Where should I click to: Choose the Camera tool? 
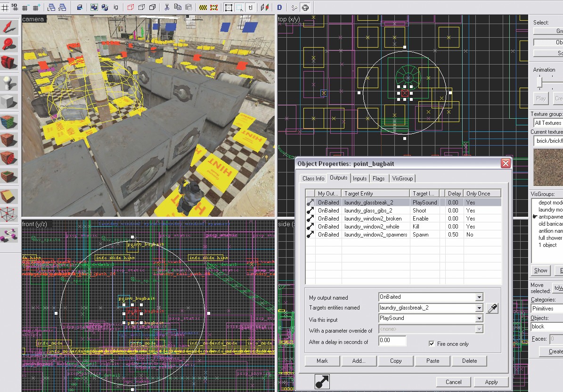(9, 62)
